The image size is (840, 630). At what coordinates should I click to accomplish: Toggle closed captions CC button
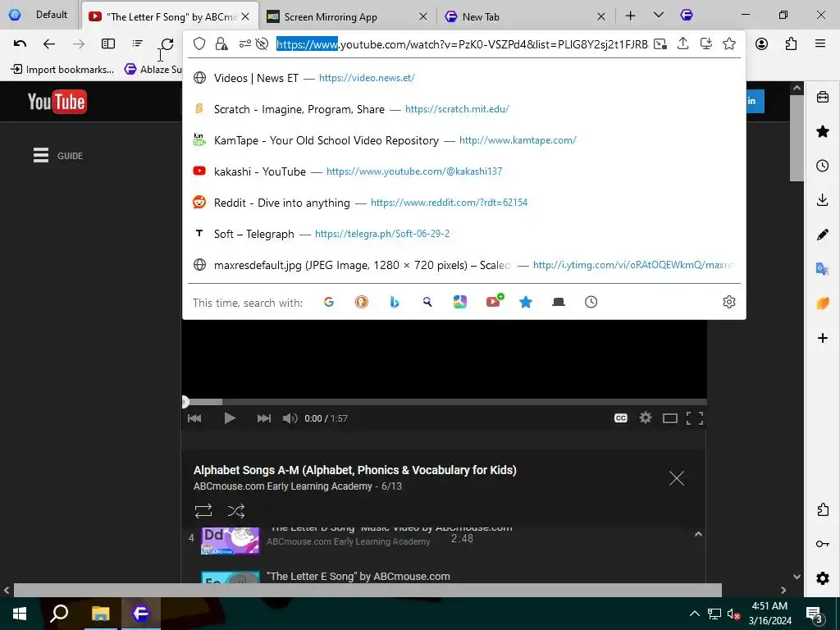click(620, 418)
